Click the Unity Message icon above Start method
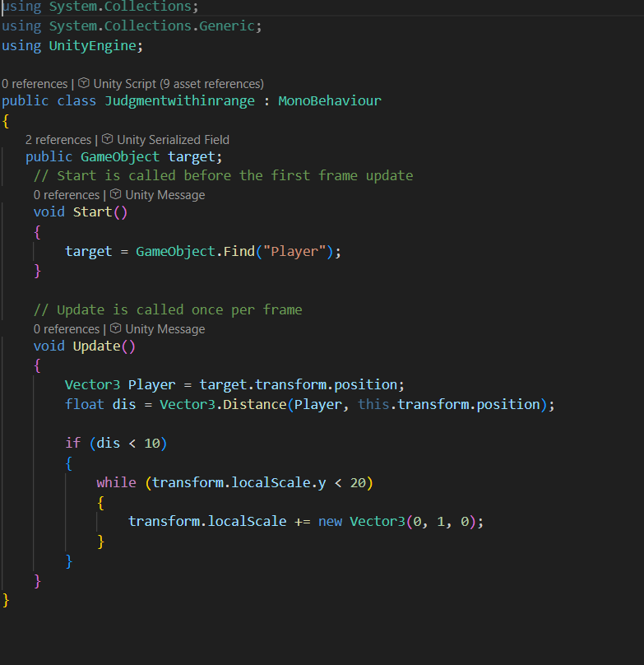This screenshot has width=644, height=665. 116,195
